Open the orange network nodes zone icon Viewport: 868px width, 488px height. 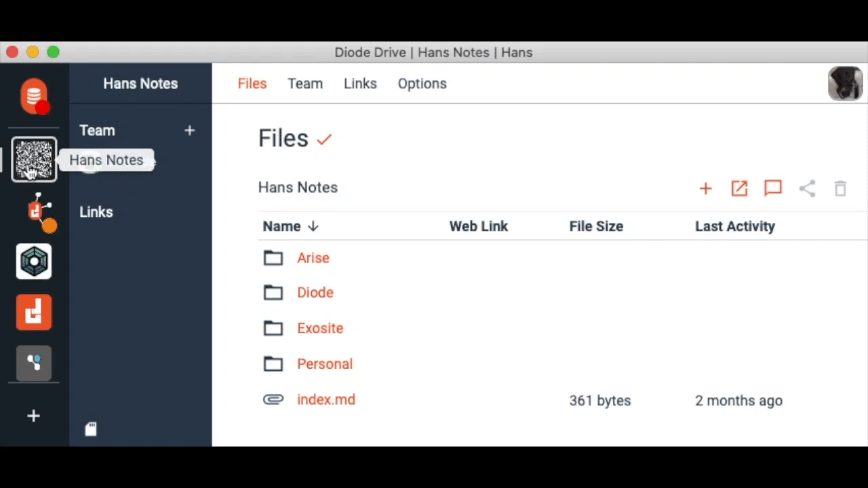38,211
